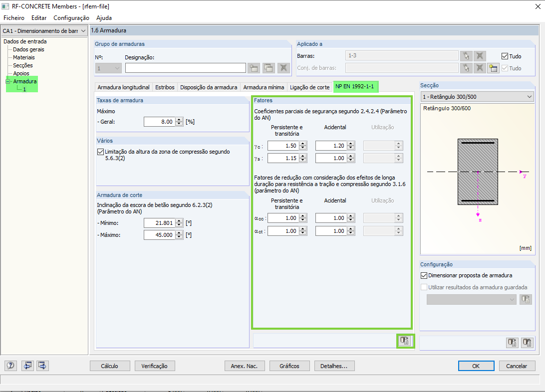Click Designação text field

coord(185,68)
